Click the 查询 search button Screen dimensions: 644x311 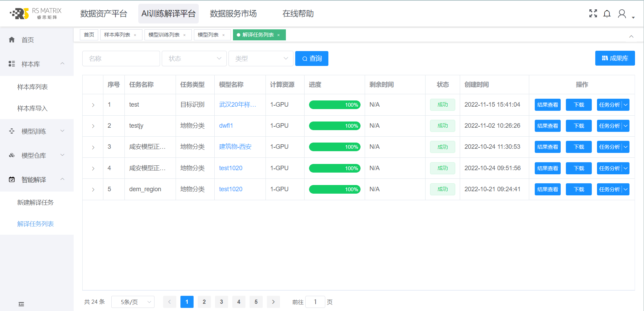pos(311,59)
